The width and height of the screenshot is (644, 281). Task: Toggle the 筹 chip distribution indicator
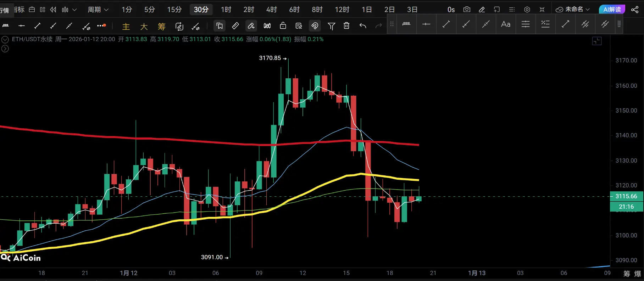click(x=161, y=27)
